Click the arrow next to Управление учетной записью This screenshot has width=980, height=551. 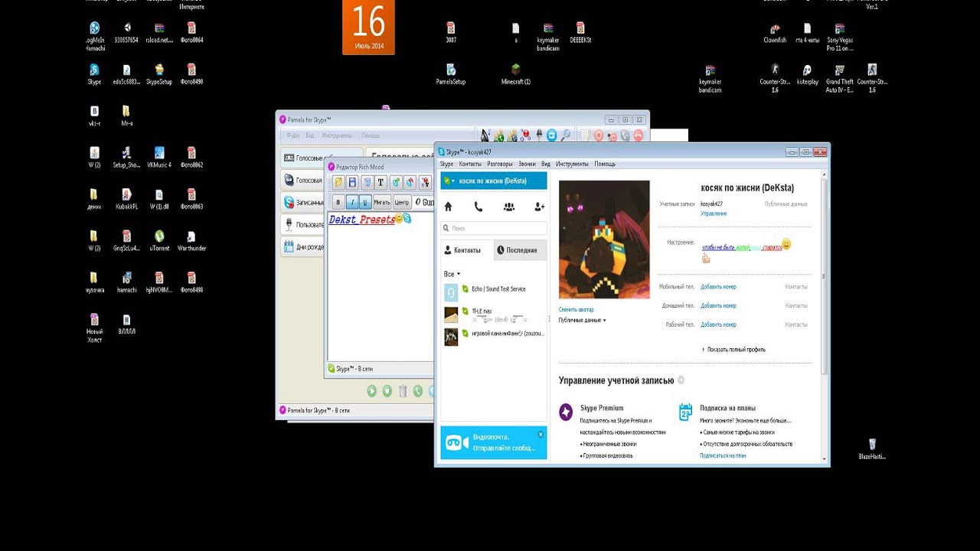[x=681, y=380]
